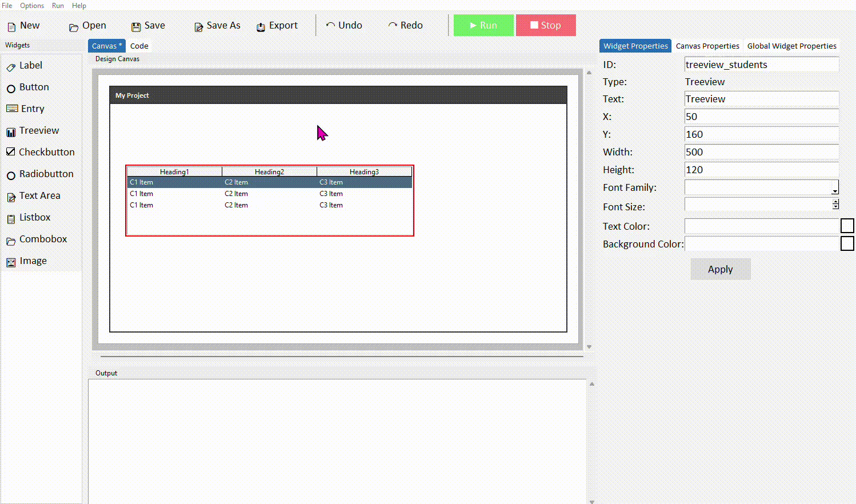Screen dimensions: 856x504
Task: Edit the Width value field
Action: click(x=761, y=151)
